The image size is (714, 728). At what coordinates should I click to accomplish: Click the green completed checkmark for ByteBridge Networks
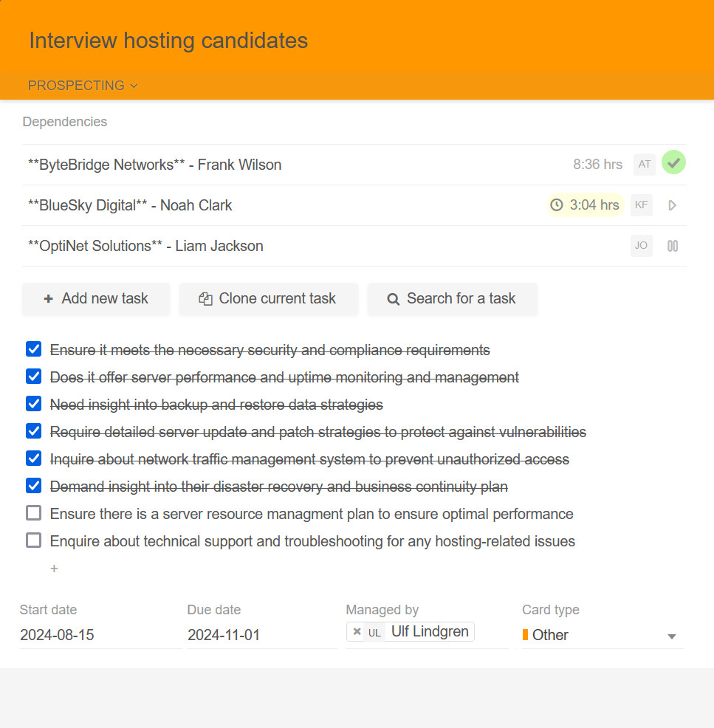673,162
